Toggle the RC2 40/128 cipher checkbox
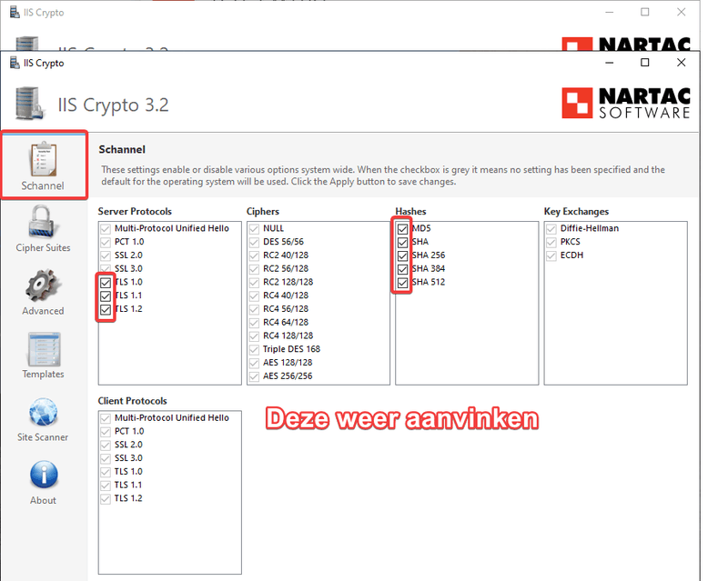Screen dimensions: 728x581 254,255
